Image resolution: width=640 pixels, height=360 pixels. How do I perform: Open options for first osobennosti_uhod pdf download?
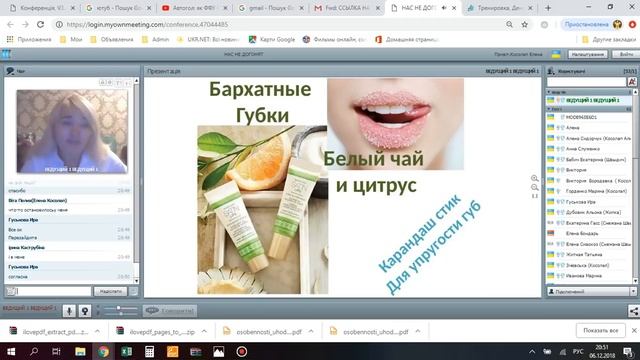(x=311, y=331)
